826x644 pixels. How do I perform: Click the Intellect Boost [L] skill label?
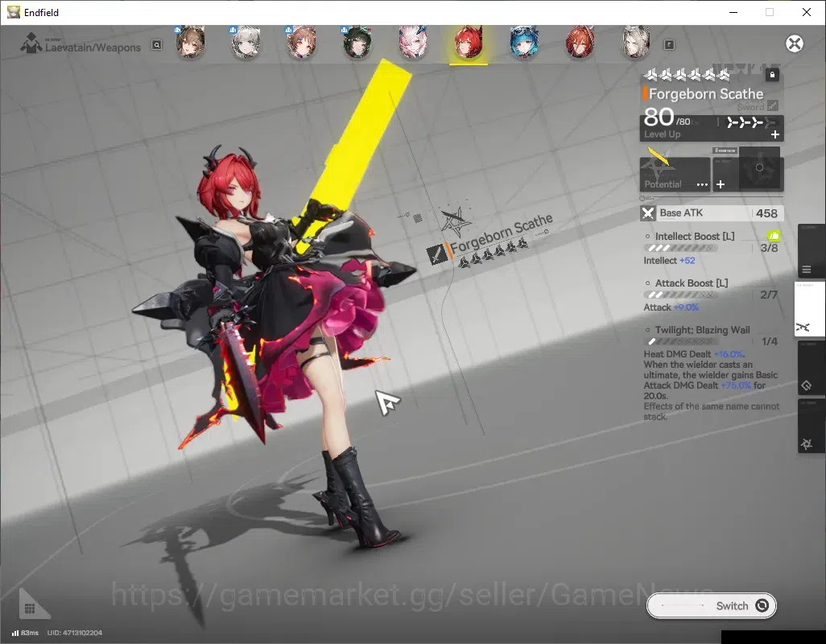pos(694,237)
